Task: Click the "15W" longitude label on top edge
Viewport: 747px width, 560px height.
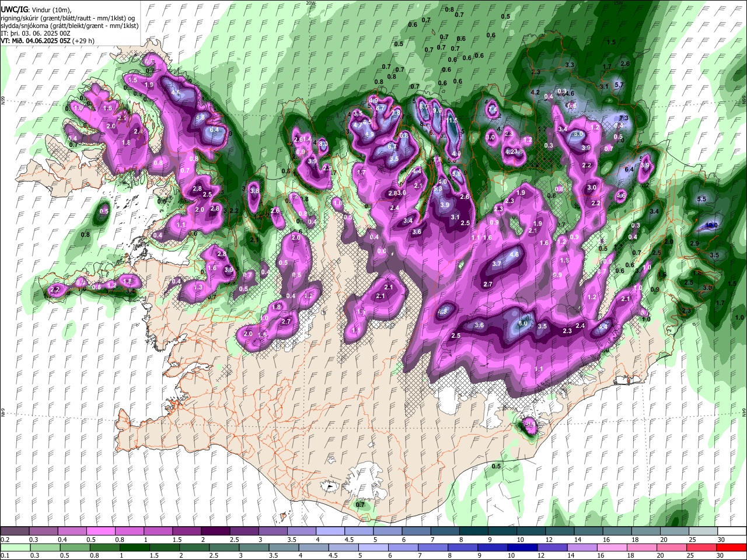Action: point(618,3)
